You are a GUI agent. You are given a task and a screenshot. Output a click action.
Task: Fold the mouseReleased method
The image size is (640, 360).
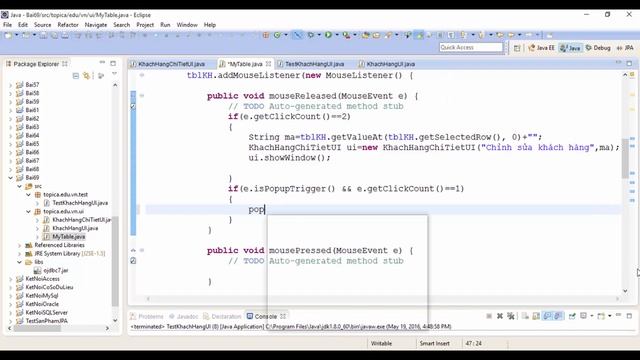tap(142, 96)
